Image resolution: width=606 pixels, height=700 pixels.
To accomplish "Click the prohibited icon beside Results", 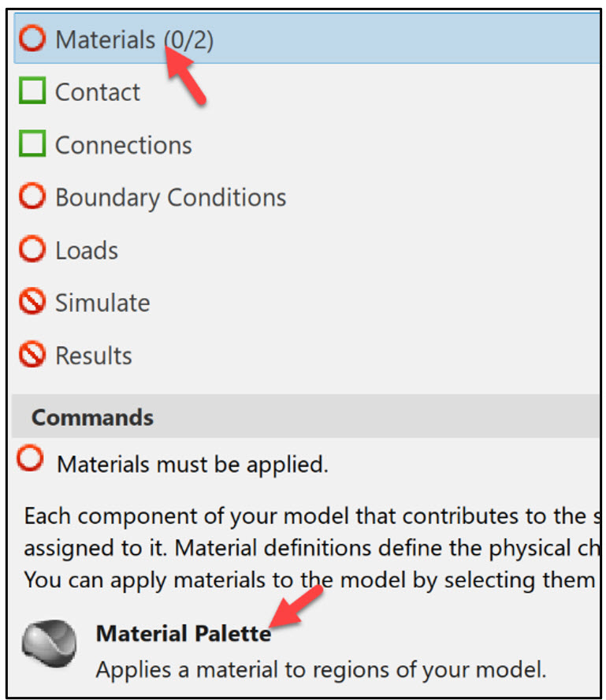I will (x=33, y=356).
